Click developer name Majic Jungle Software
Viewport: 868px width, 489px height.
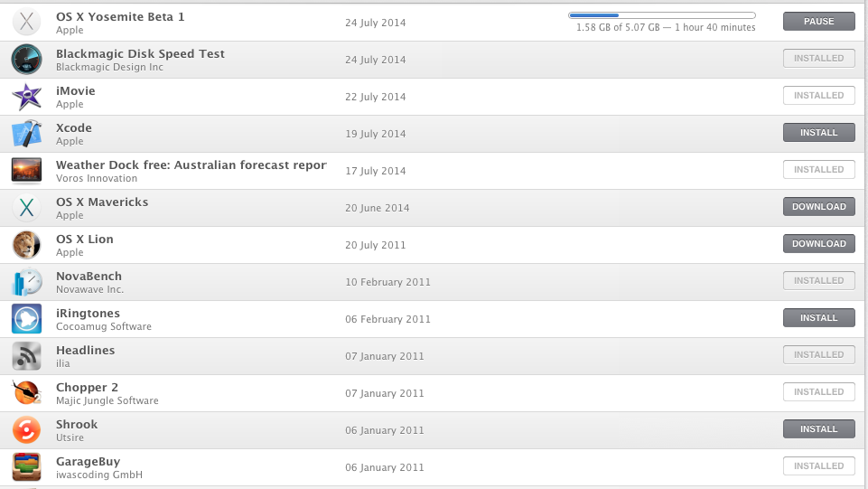(107, 400)
